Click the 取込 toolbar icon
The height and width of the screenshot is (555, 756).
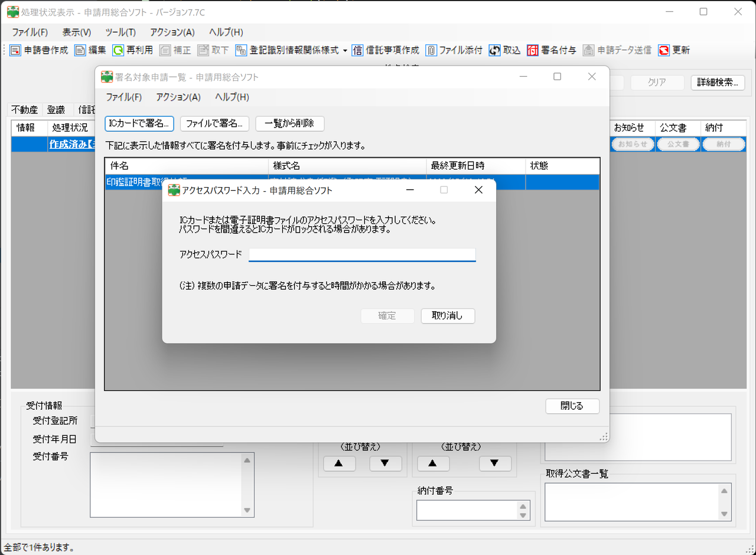click(504, 50)
